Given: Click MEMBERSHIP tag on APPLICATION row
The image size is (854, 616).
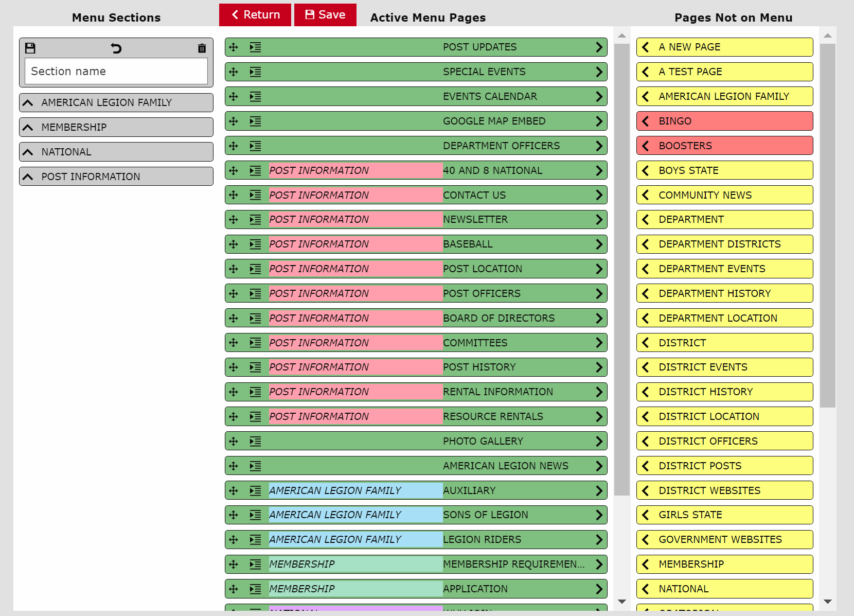Looking at the screenshot, I should coord(355,589).
